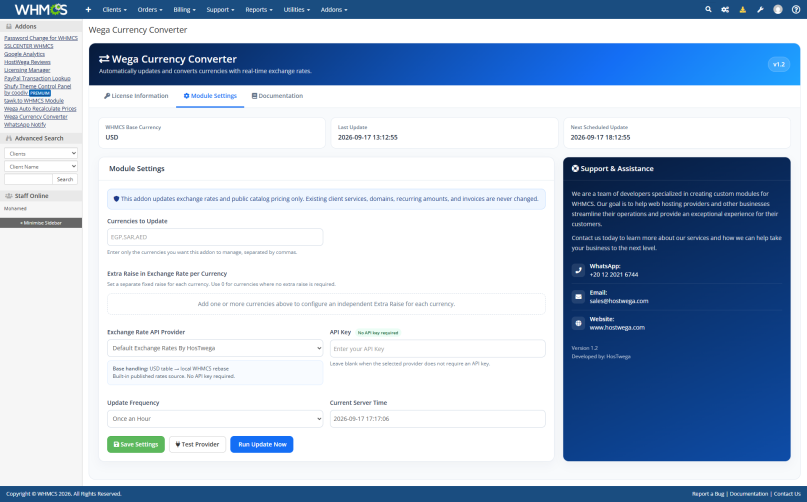The width and height of the screenshot is (807, 502).
Task: Click the sales@hostwega.com email address
Action: 619,301
